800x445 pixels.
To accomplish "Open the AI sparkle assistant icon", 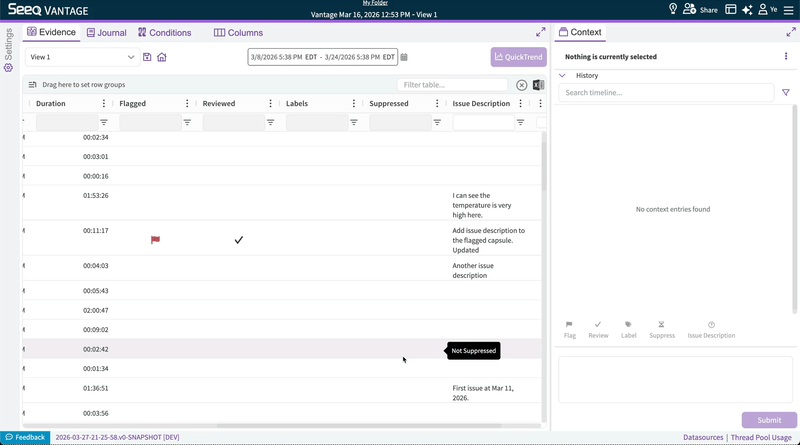I will 747,10.
